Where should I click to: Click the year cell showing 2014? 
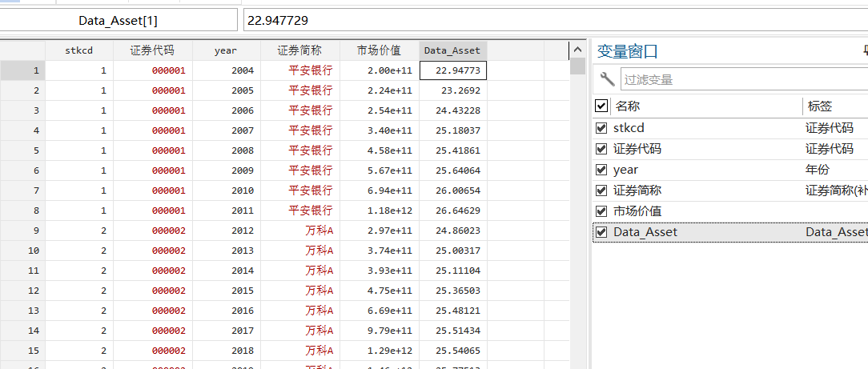pyautogui.click(x=227, y=271)
